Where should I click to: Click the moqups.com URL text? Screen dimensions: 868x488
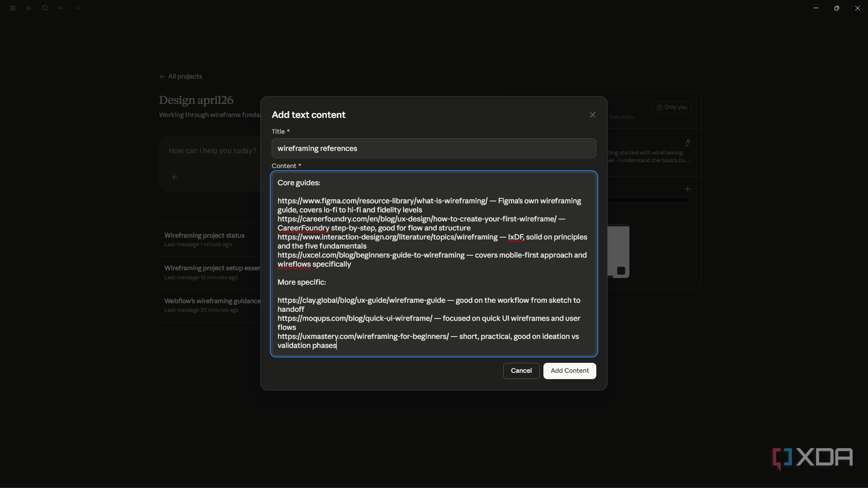tap(355, 318)
